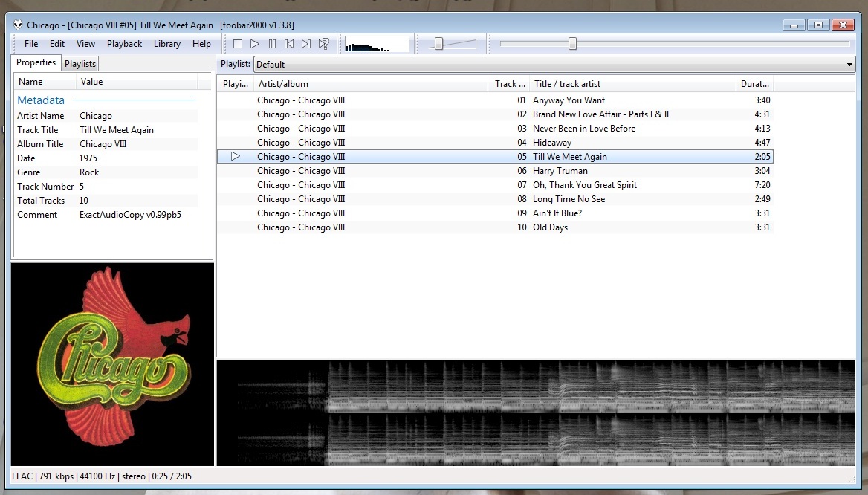This screenshot has height=495, width=868.
Task: Click the Play button in toolbar
Action: pos(255,44)
